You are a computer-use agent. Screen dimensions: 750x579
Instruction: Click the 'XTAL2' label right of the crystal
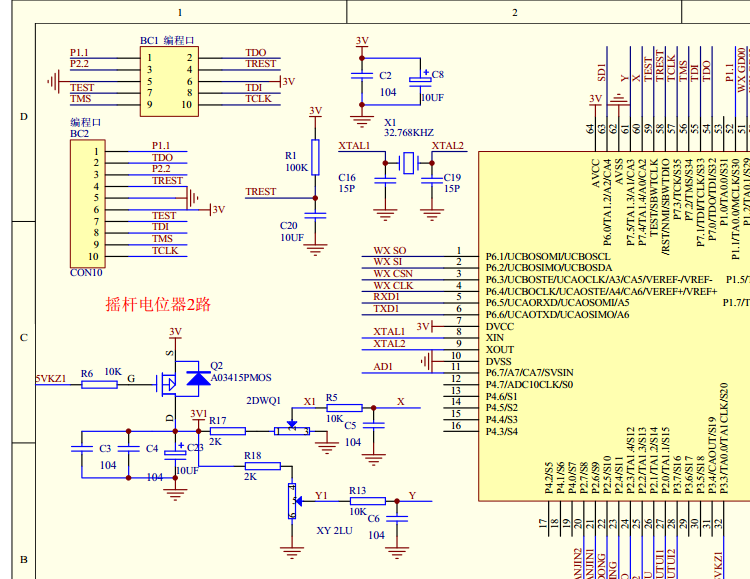[448, 145]
